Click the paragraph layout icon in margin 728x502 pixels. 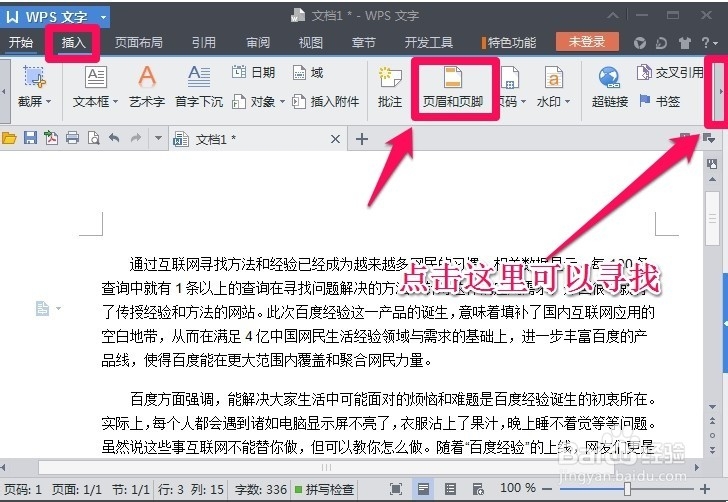(42, 308)
